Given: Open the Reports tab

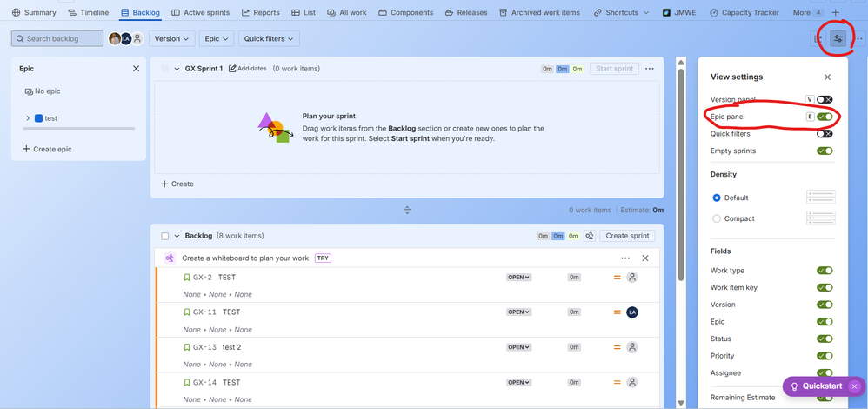Looking at the screenshot, I should tap(260, 12).
